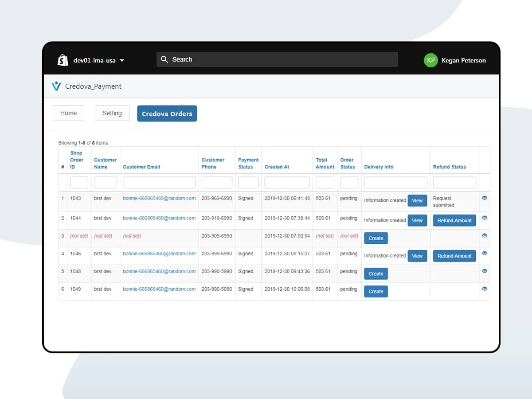The image size is (532, 399).
Task: Click Refund Amount for order 1046
Action: [454, 256]
